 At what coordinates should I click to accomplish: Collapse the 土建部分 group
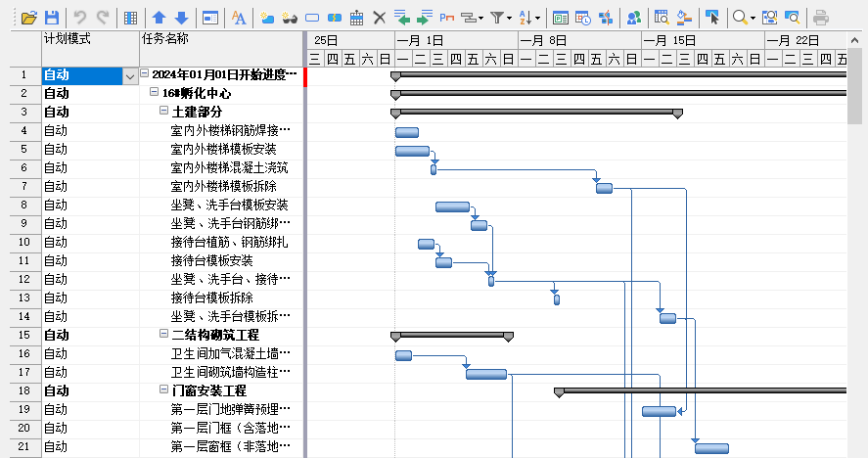pyautogui.click(x=163, y=111)
